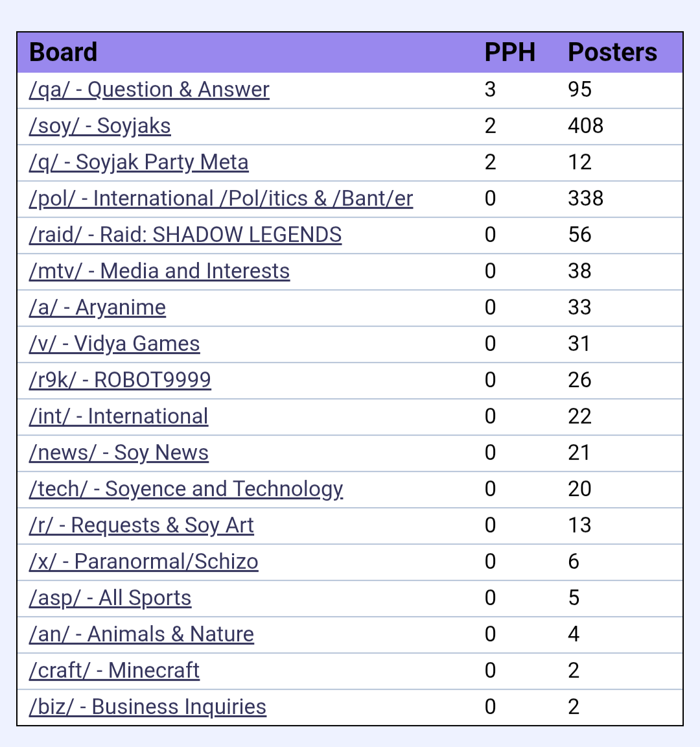The image size is (700, 747).
Task: Go to /q/ Soyjak Party Meta
Action: (x=139, y=162)
